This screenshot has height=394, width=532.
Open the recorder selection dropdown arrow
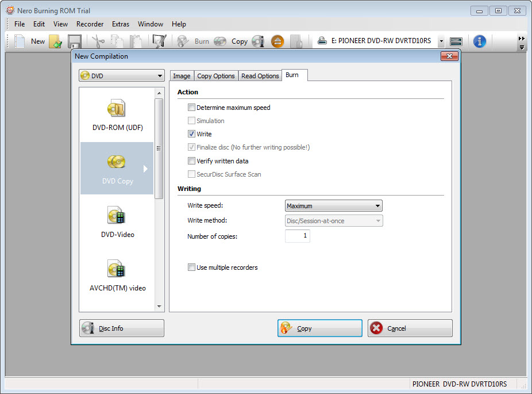tap(441, 41)
